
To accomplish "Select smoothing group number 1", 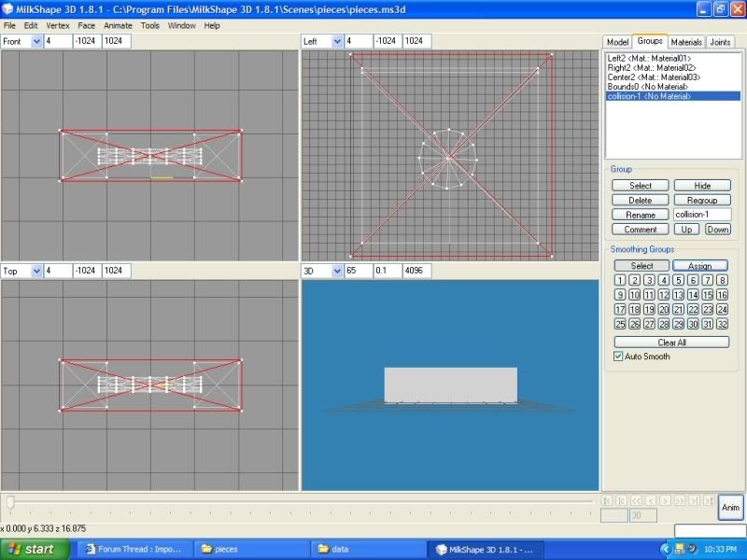I will 620,280.
